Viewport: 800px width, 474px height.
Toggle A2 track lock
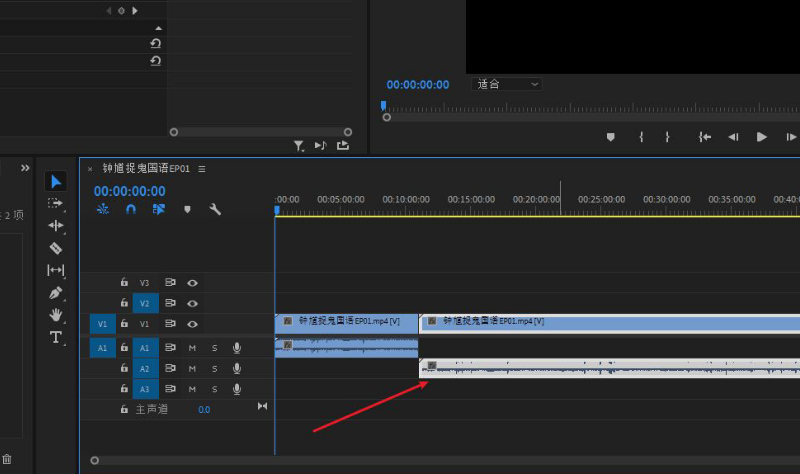[124, 368]
